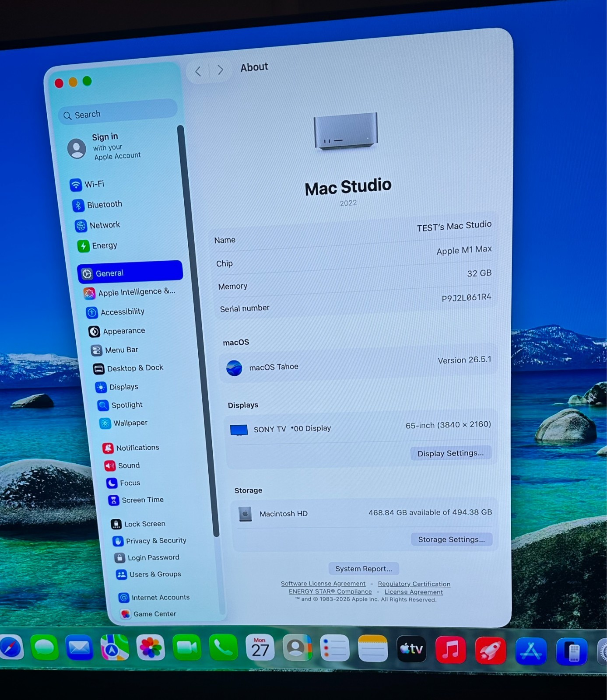
Task: Open Maps from the Dock
Action: pyautogui.click(x=115, y=648)
